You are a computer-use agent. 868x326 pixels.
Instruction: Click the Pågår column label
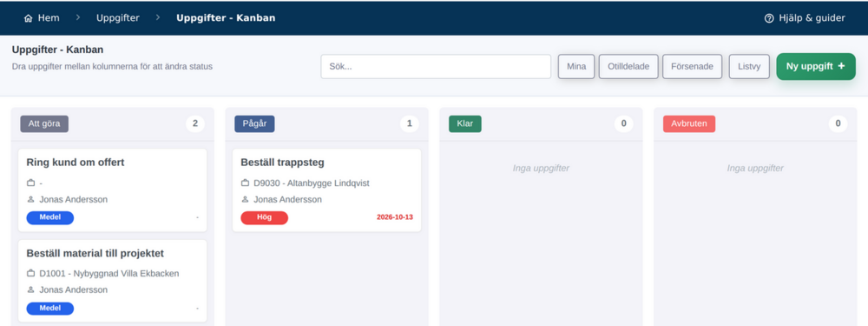click(254, 123)
